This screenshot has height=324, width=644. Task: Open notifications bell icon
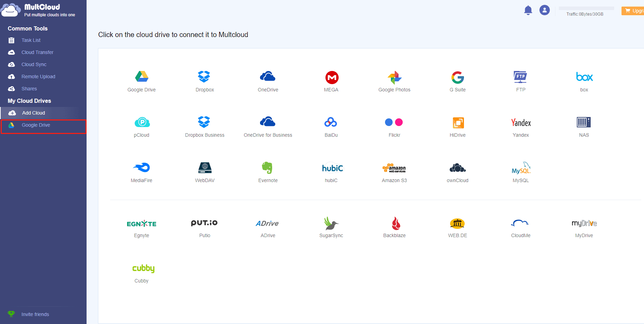click(x=528, y=10)
